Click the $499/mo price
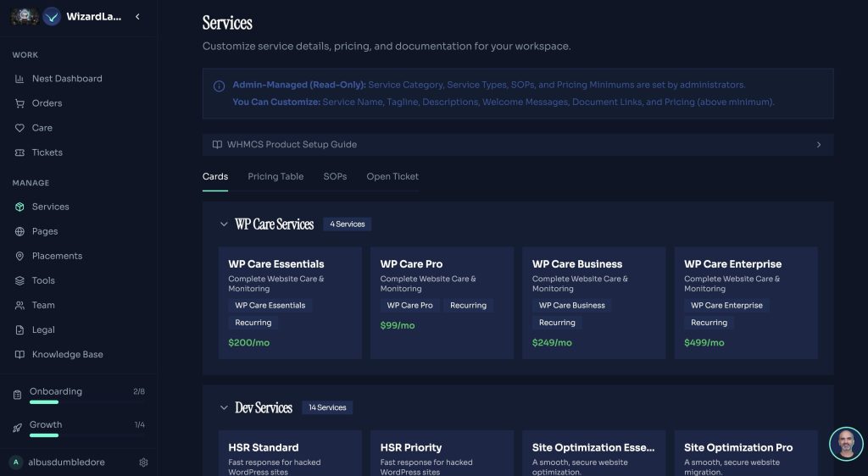 click(x=704, y=343)
